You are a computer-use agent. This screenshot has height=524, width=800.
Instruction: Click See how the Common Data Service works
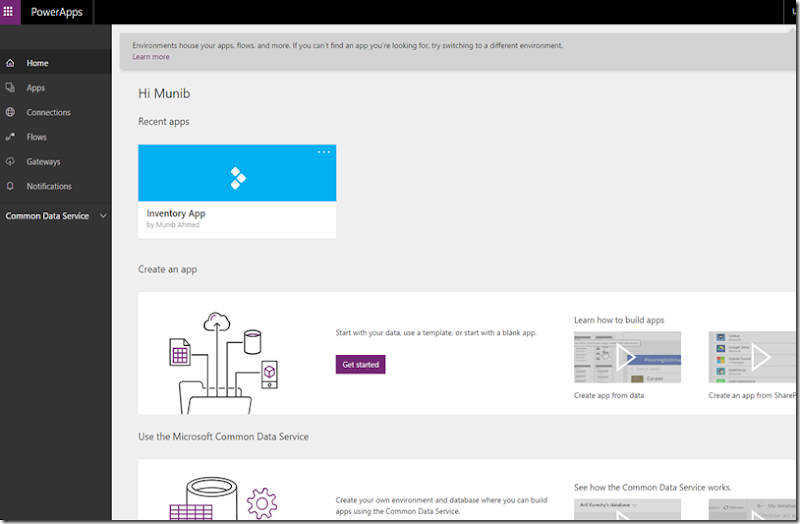653,487
